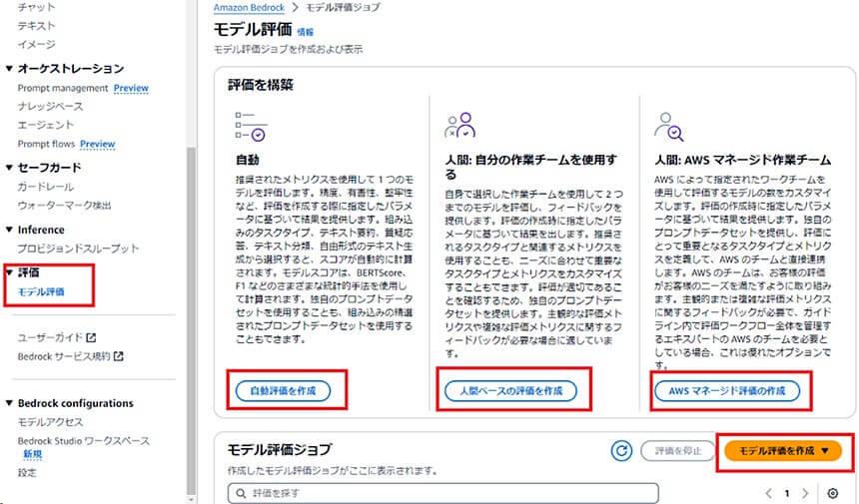Collapse the Bedrock configurations section
Viewport: 859px width, 504px height.
tap(9, 403)
